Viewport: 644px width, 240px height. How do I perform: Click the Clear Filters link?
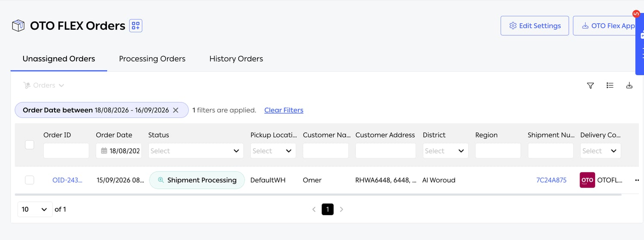tap(284, 110)
